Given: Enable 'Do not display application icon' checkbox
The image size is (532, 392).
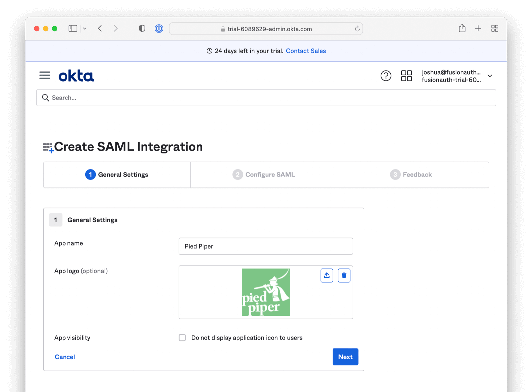Looking at the screenshot, I should point(182,338).
